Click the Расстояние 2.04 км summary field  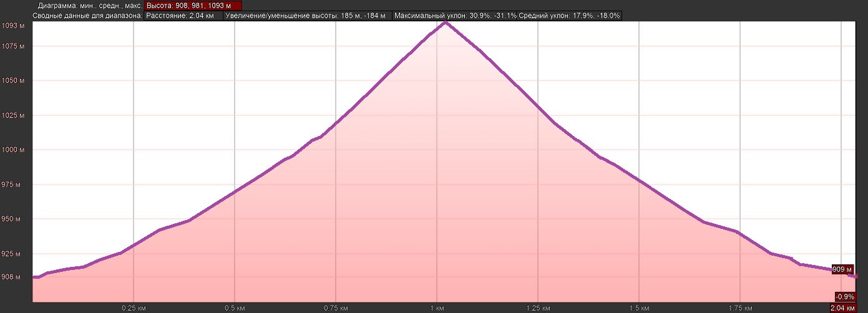pyautogui.click(x=183, y=15)
